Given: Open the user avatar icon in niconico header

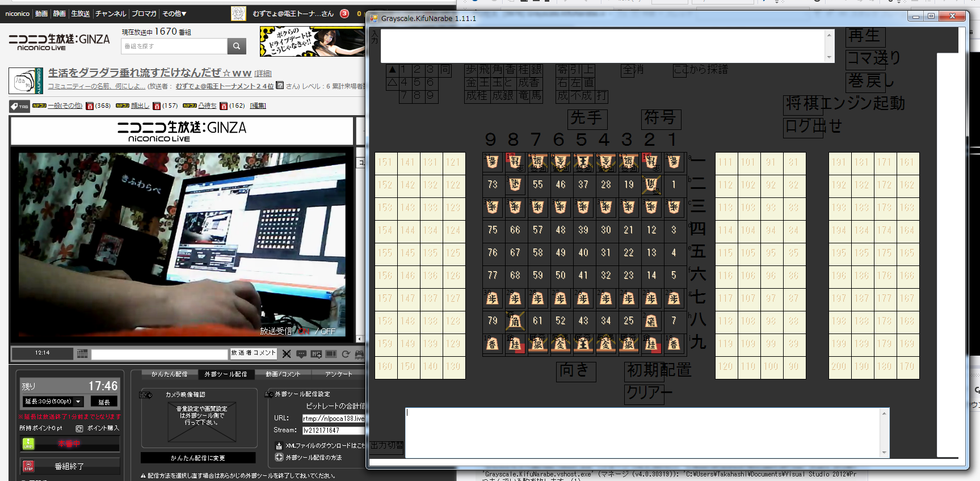Looking at the screenshot, I should [x=238, y=14].
